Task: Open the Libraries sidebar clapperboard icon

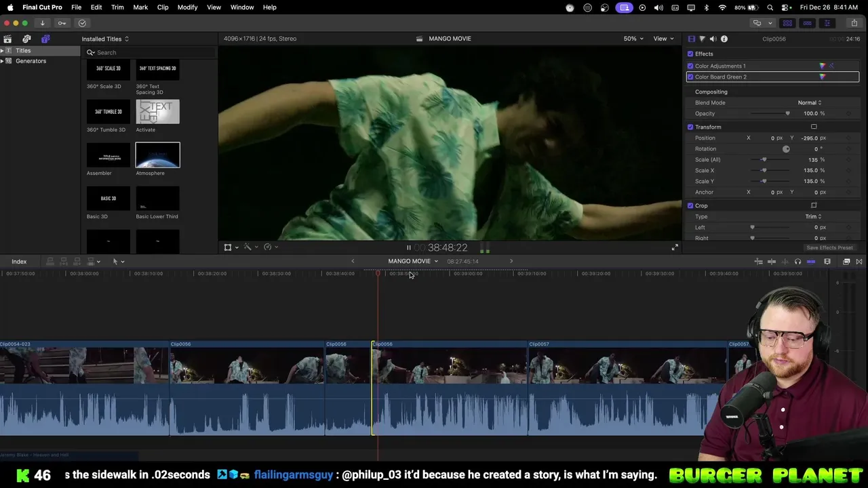Action: [x=7, y=39]
